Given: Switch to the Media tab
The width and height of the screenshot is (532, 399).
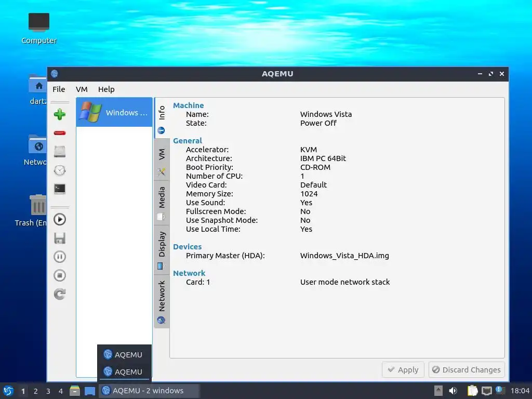Looking at the screenshot, I should tap(162, 203).
